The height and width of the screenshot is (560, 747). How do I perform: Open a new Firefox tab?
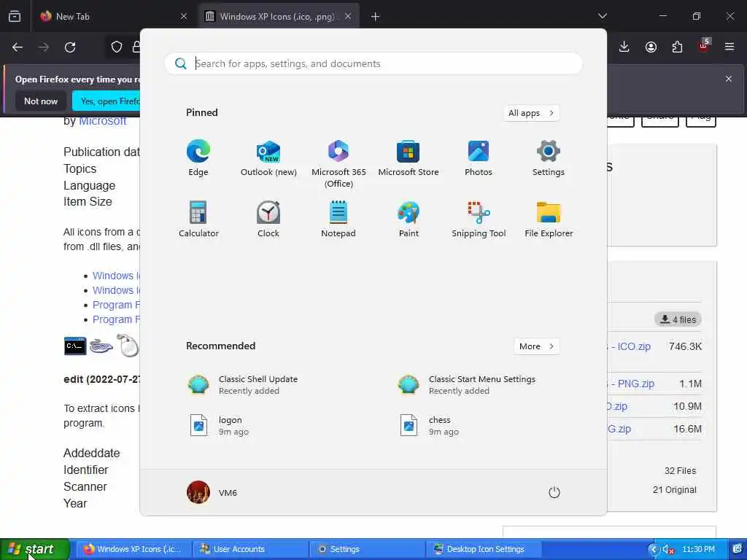click(x=375, y=17)
